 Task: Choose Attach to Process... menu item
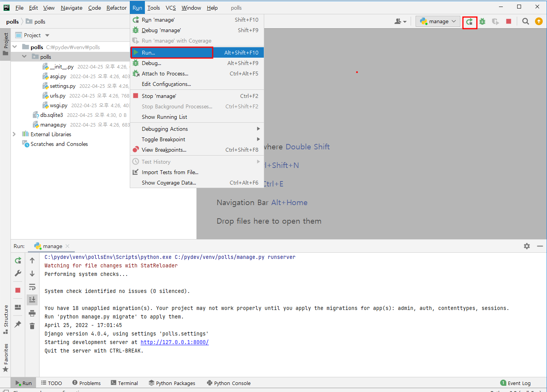click(x=197, y=74)
